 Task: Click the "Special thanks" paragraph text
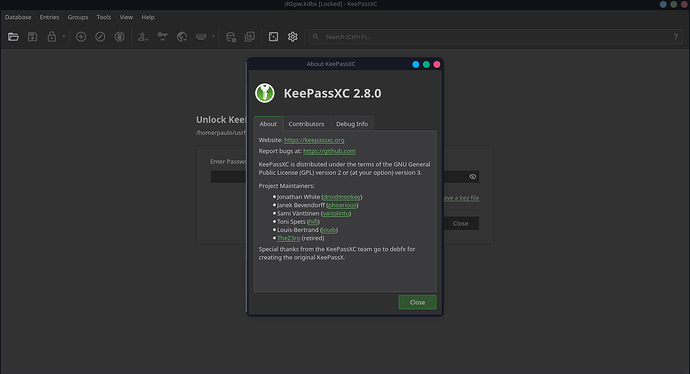(337, 253)
